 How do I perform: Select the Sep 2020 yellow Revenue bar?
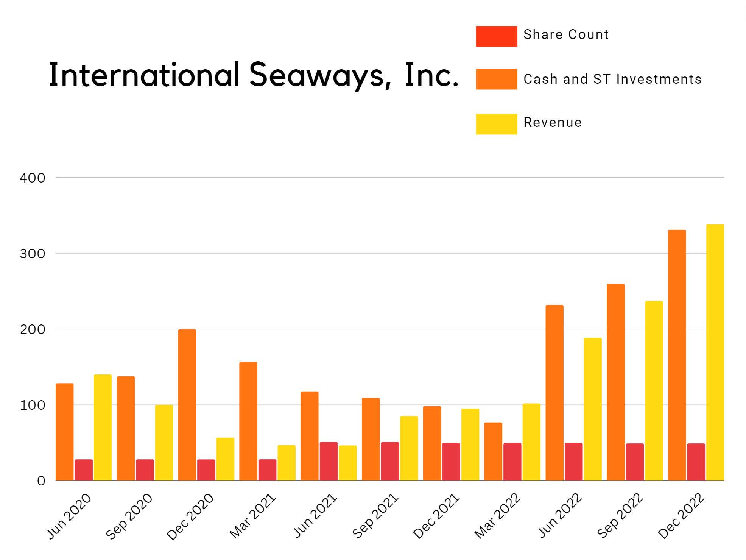[x=164, y=443]
